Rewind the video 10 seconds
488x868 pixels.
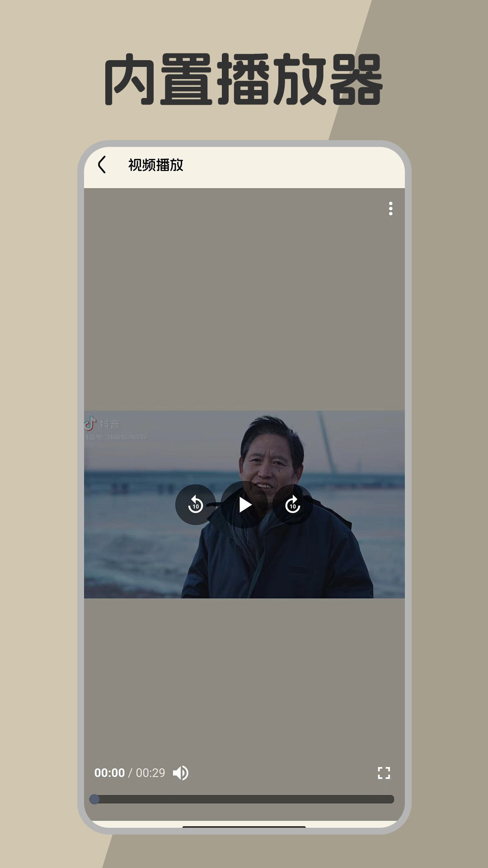pyautogui.click(x=195, y=505)
